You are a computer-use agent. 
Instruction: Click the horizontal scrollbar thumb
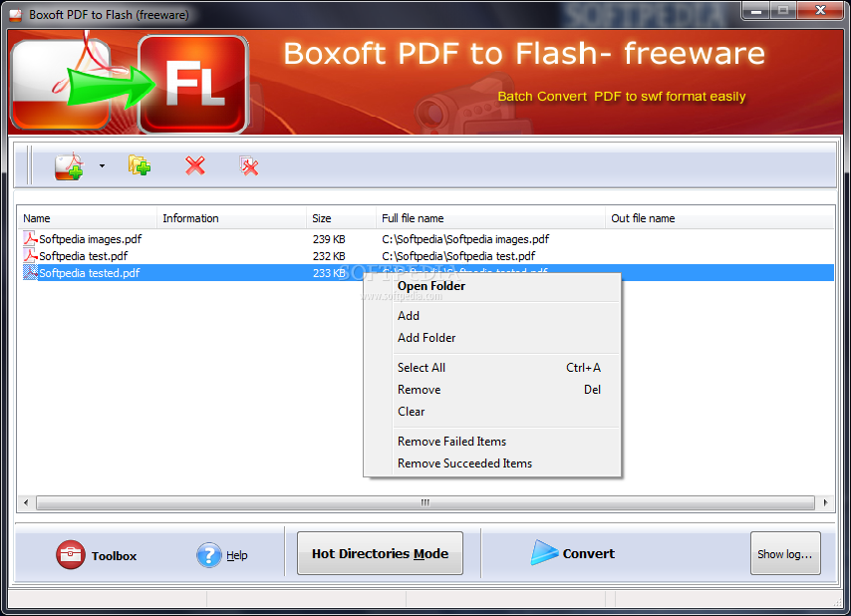tap(425, 502)
